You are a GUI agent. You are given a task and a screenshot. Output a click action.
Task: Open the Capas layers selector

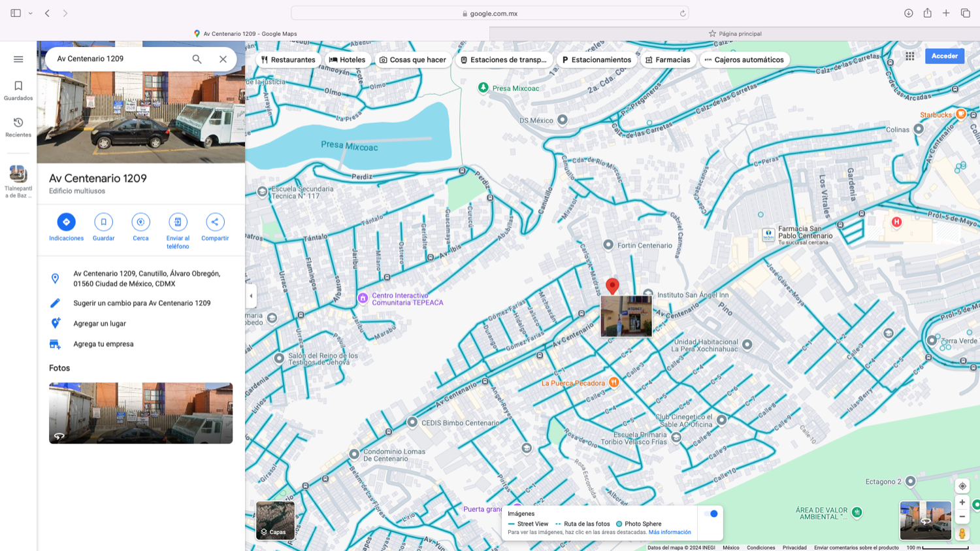coord(275,520)
